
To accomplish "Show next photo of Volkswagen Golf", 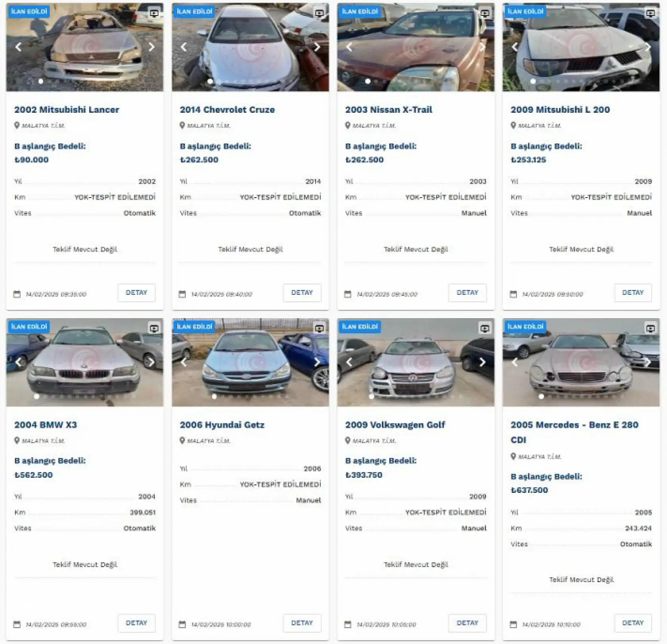I will pyautogui.click(x=482, y=362).
